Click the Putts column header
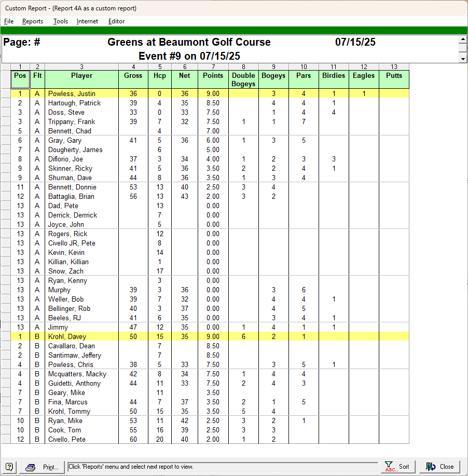468x476 pixels. [394, 76]
